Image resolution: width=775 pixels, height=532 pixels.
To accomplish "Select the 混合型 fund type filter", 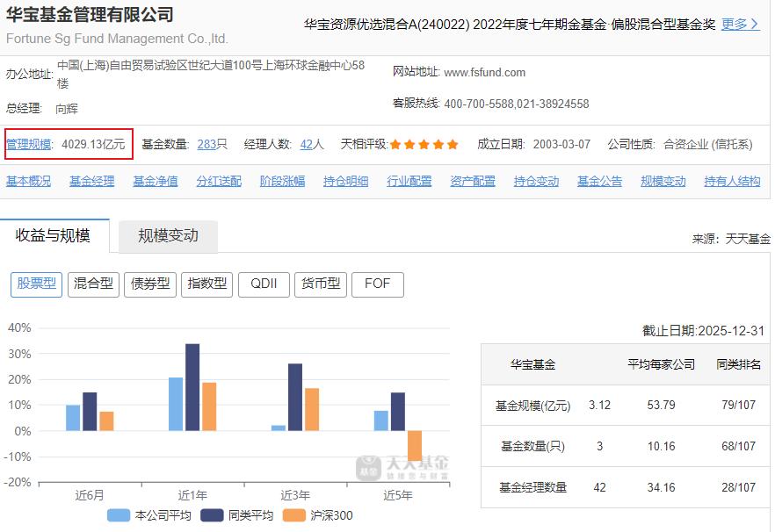I will [x=93, y=284].
